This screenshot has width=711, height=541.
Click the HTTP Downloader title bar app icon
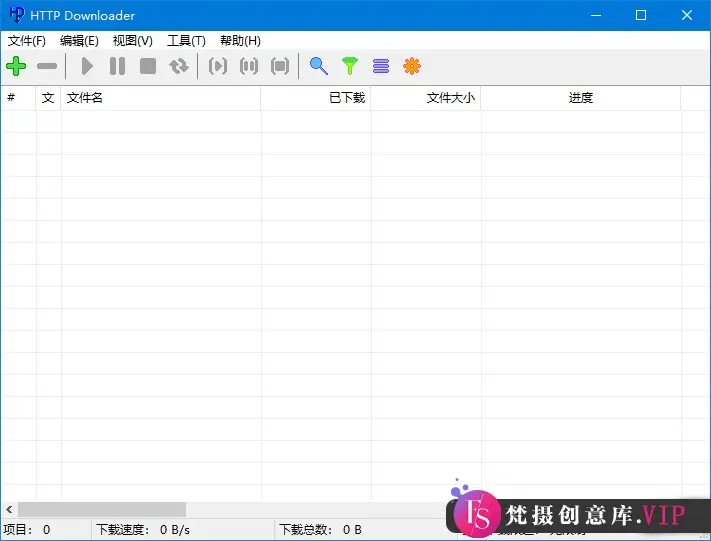click(x=17, y=15)
